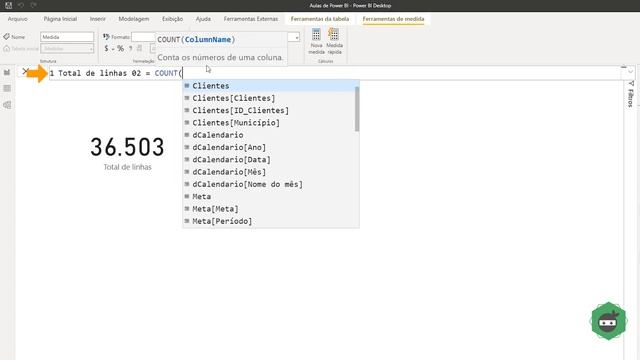Toggle thousands separator comma icon

pyautogui.click(x=131, y=48)
